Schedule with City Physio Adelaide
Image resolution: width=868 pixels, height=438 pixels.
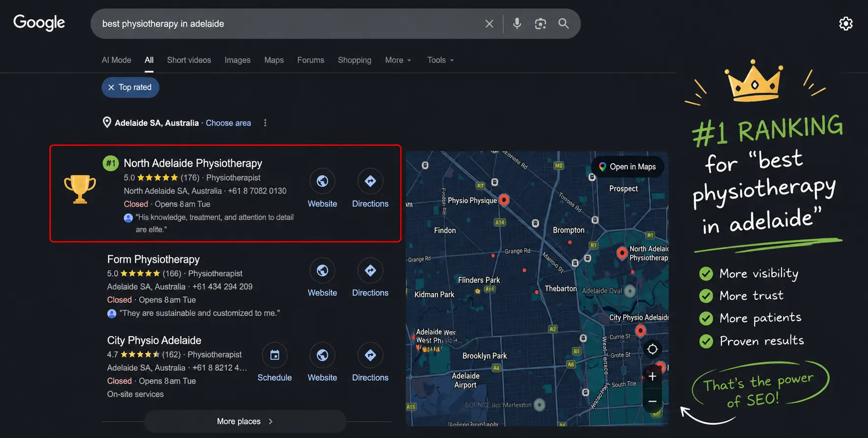click(x=275, y=355)
